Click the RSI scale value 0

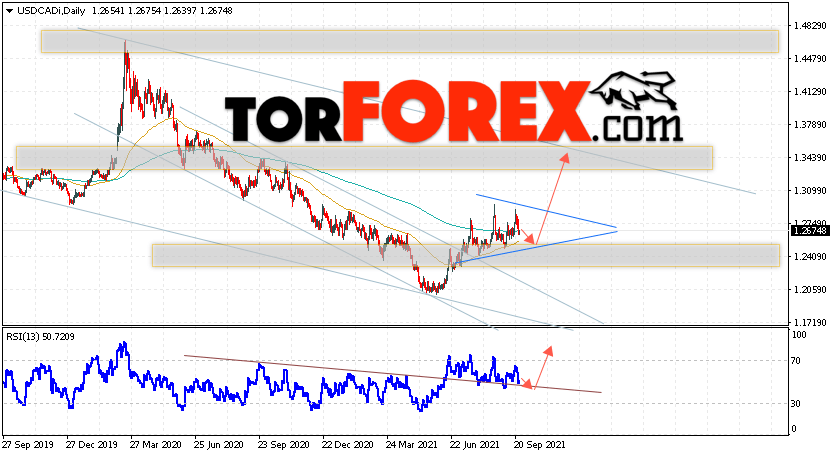(794, 429)
